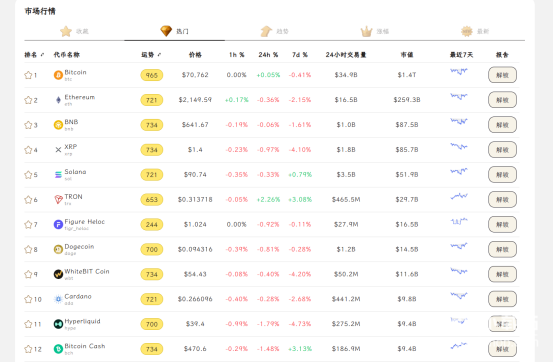The width and height of the screenshot is (553, 362).
Task: Sort by the 24h % column header
Action: [268, 55]
